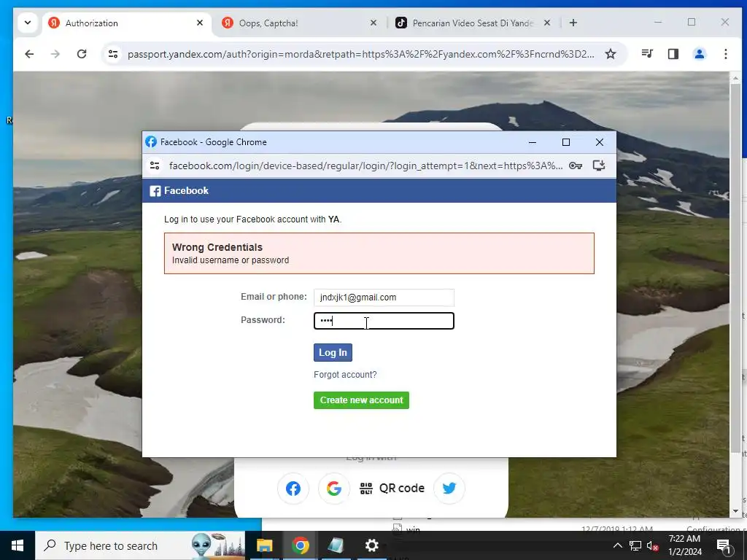
Task: Go back to previous page
Action: tap(29, 54)
